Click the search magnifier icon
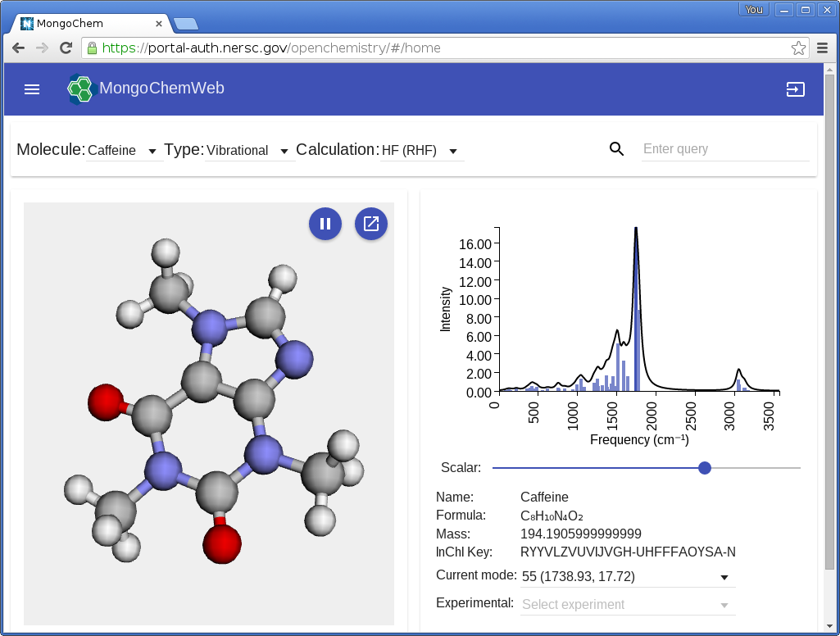Screen dimensions: 840x636 coord(617,149)
